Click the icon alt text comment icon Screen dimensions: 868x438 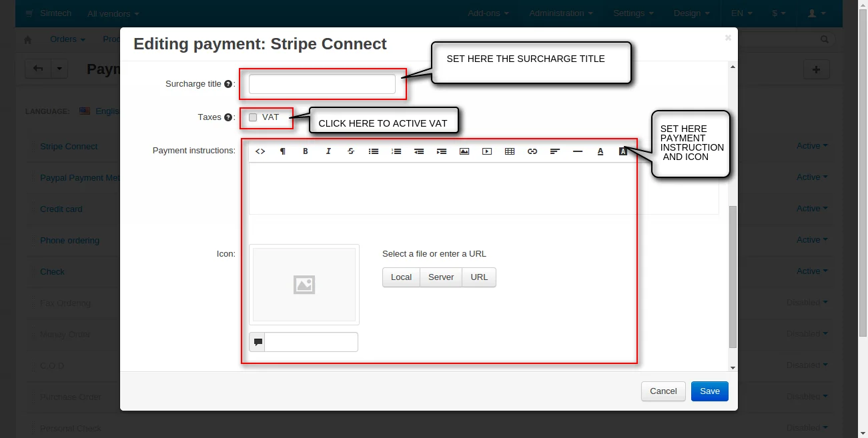click(x=258, y=342)
